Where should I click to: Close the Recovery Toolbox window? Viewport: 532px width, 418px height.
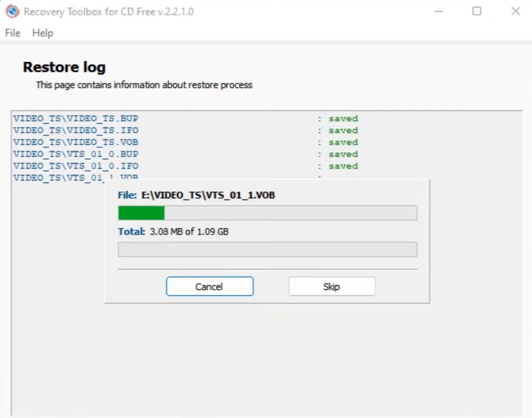point(516,11)
